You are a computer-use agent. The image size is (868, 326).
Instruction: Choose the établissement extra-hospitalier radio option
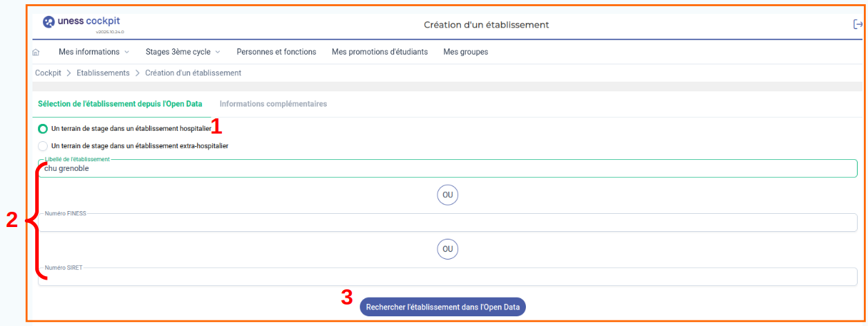pyautogui.click(x=43, y=146)
